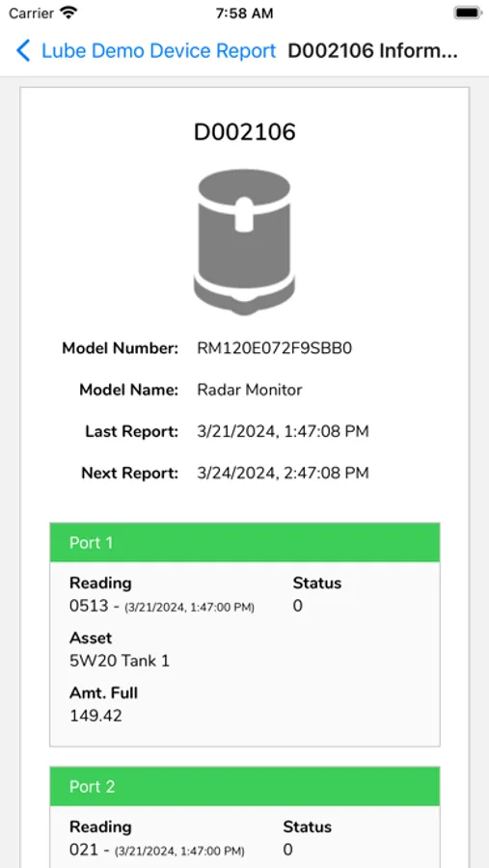This screenshot has height=868, width=489.
Task: Tap the Asset label in Port 1
Action: pos(91,637)
